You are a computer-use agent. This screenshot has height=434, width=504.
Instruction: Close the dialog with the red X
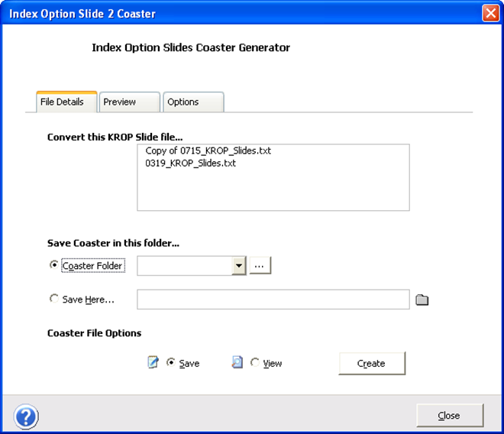coord(490,14)
